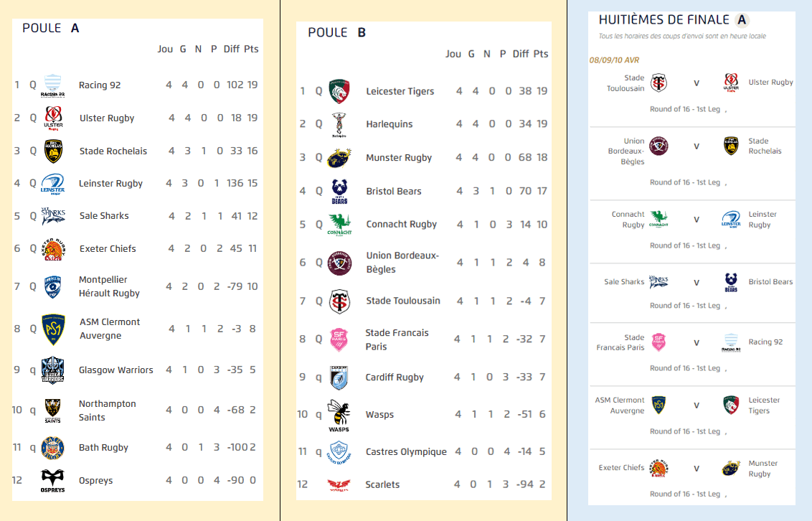Click the Pts column header in Poule B
Screen dimensions: 812x521
pos(540,54)
